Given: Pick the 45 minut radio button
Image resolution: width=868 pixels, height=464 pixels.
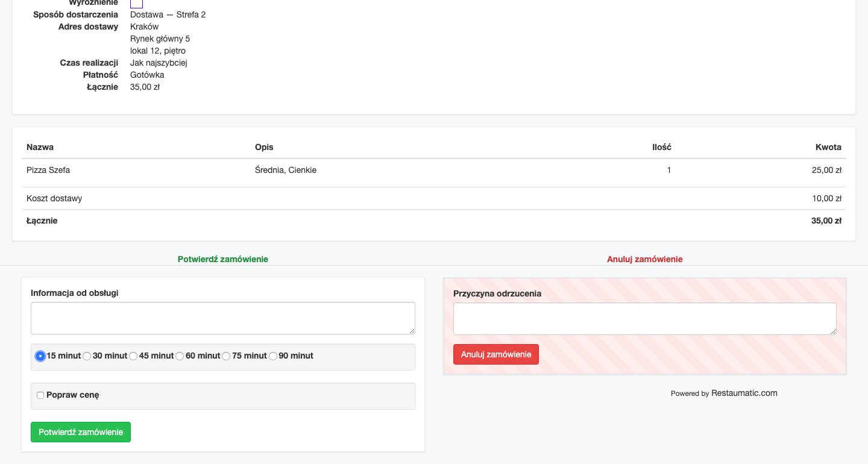Looking at the screenshot, I should (133, 356).
